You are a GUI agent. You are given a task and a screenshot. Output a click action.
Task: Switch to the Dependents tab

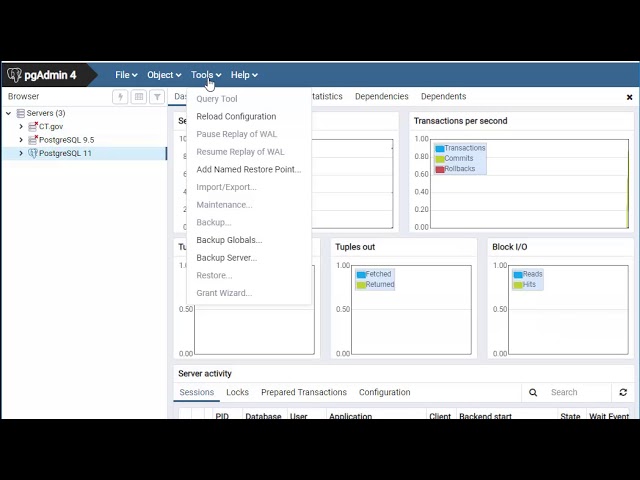[443, 96]
